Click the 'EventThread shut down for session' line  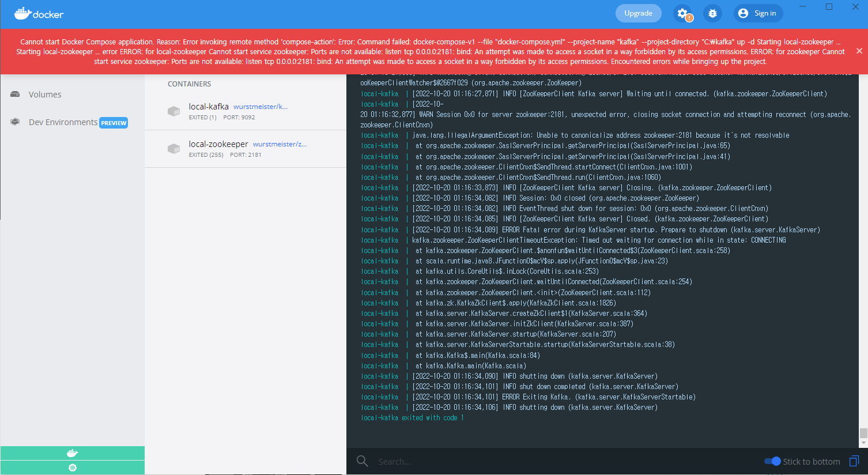coord(565,209)
